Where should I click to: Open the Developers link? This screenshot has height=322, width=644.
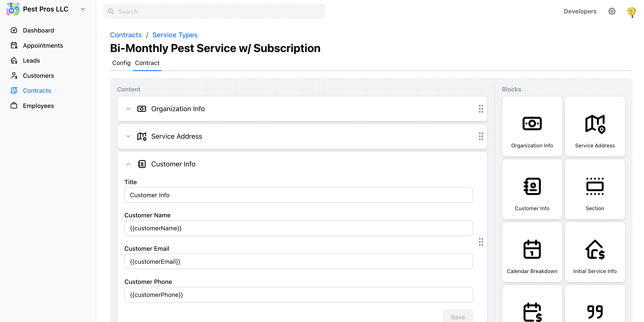(580, 11)
